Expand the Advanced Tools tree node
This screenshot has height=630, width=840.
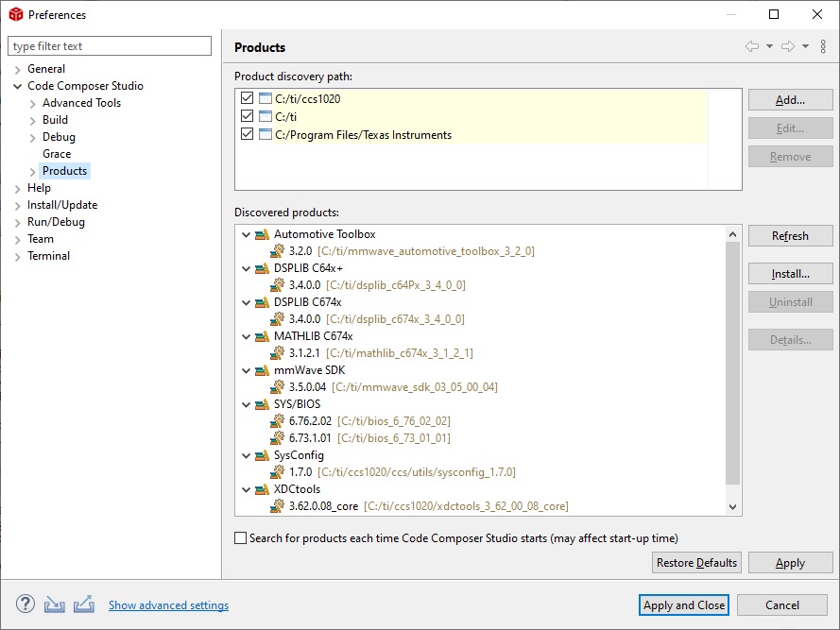pos(33,103)
